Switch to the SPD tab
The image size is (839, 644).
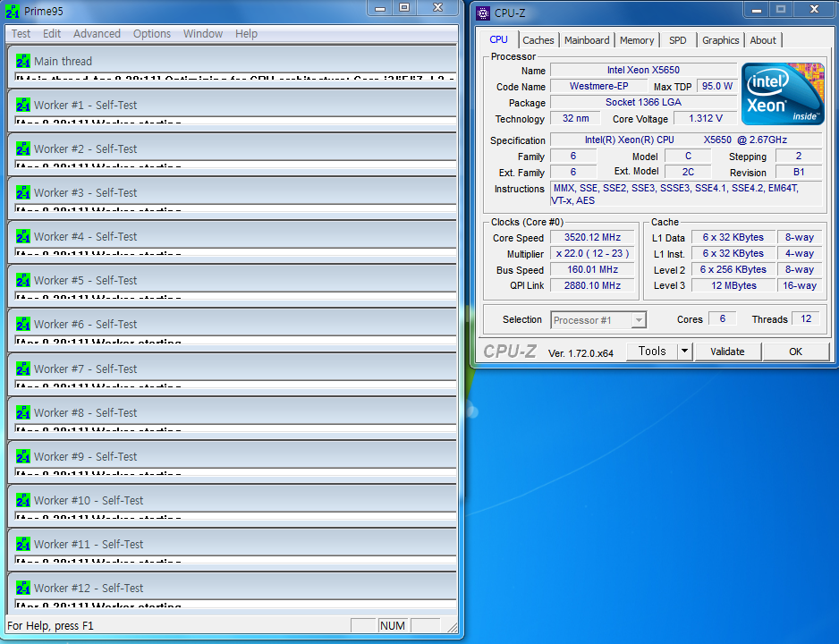click(x=677, y=40)
